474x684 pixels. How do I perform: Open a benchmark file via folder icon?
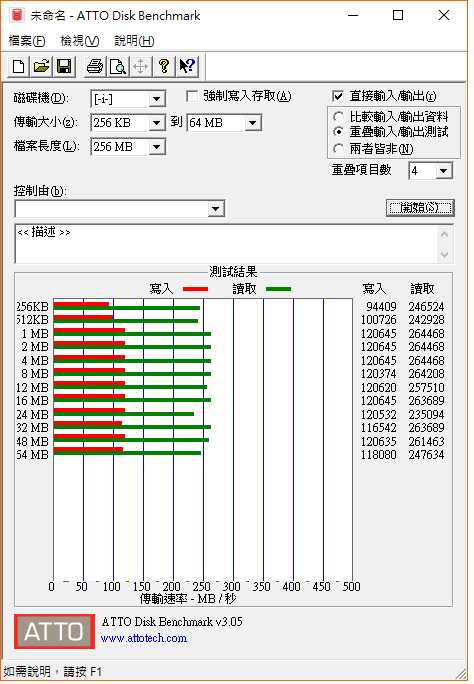[x=41, y=67]
